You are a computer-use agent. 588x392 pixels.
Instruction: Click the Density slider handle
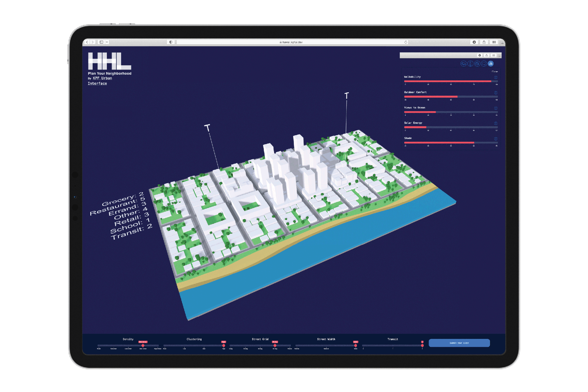point(143,345)
